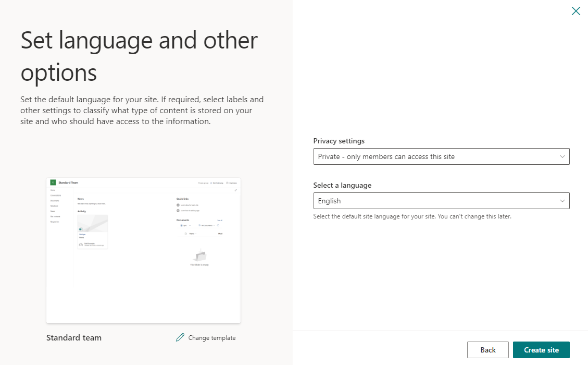This screenshot has height=365, width=588.
Task: Click the green Standard Team logo in the preview
Action: pos(52,182)
